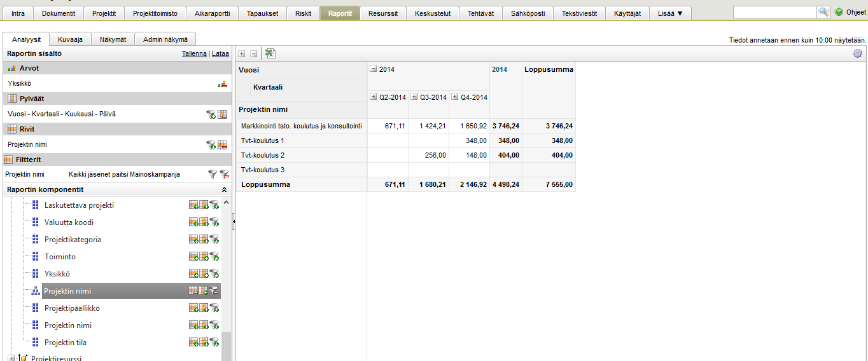Screen dimensions: 868x361
Task: Switch to the Kuvaaja tab
Action: tap(70, 39)
